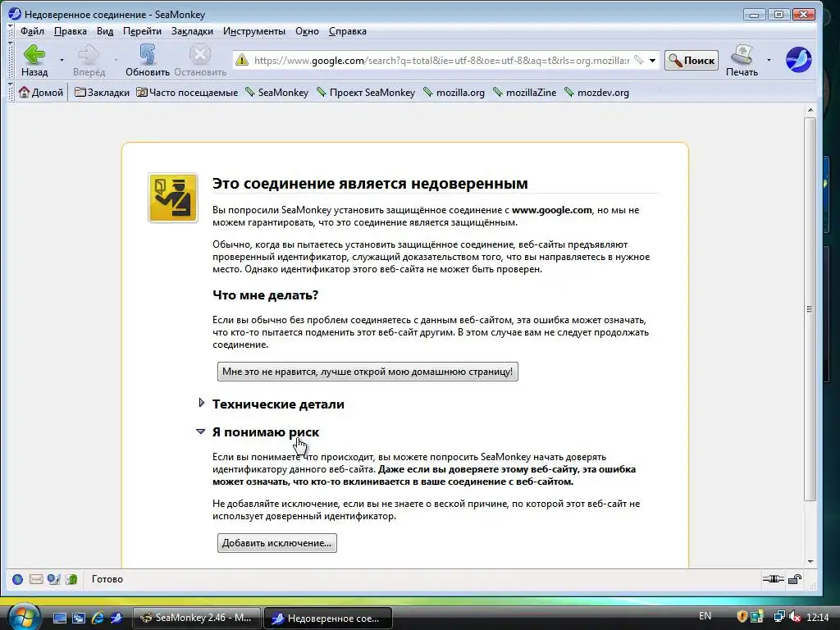Open the mozdev.org bookmark
840x630 pixels.
597,93
